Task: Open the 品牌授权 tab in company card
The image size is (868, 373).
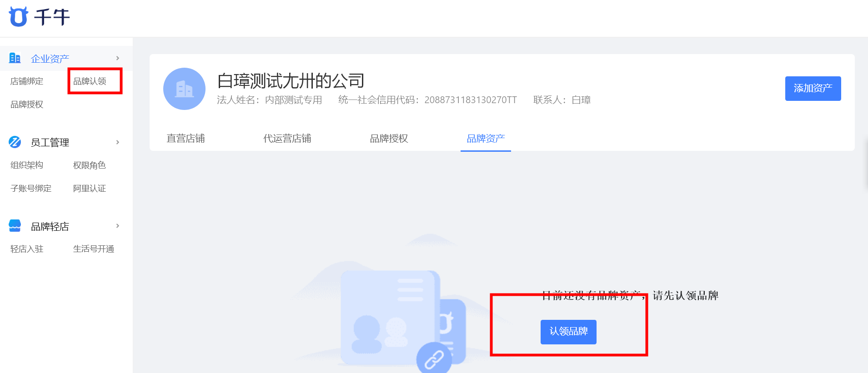Action: pos(389,139)
